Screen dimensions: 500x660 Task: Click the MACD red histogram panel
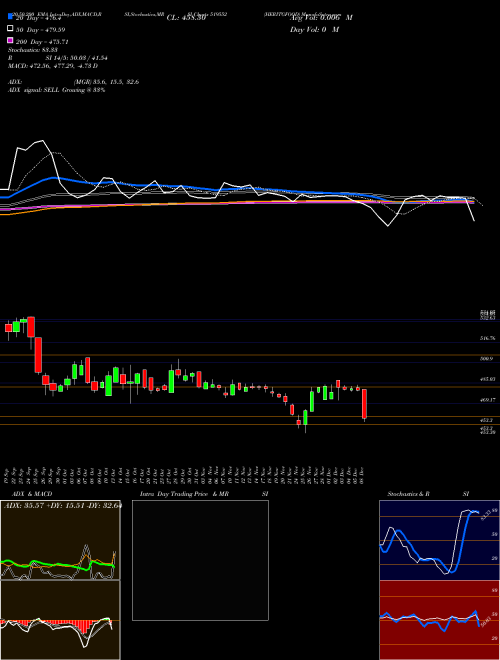60,620
